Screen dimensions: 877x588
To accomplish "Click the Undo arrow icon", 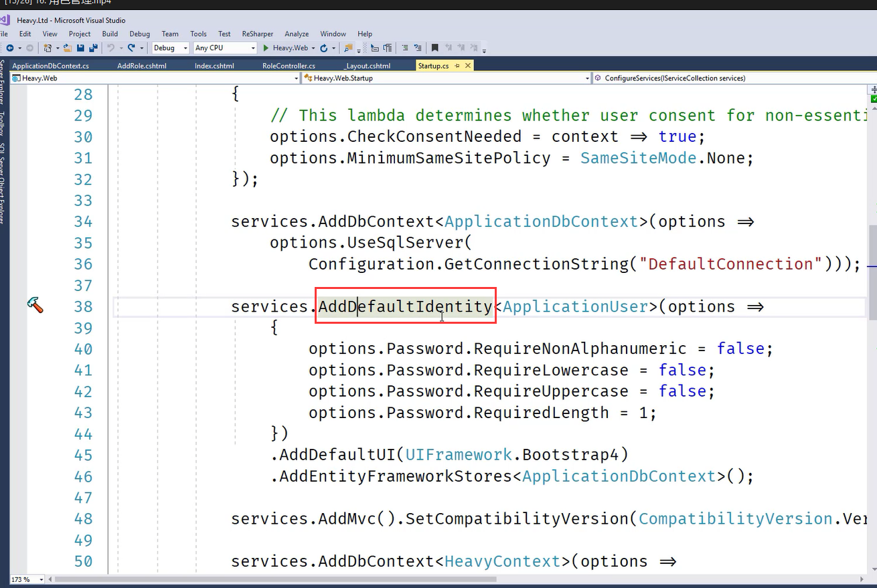I will 111,48.
